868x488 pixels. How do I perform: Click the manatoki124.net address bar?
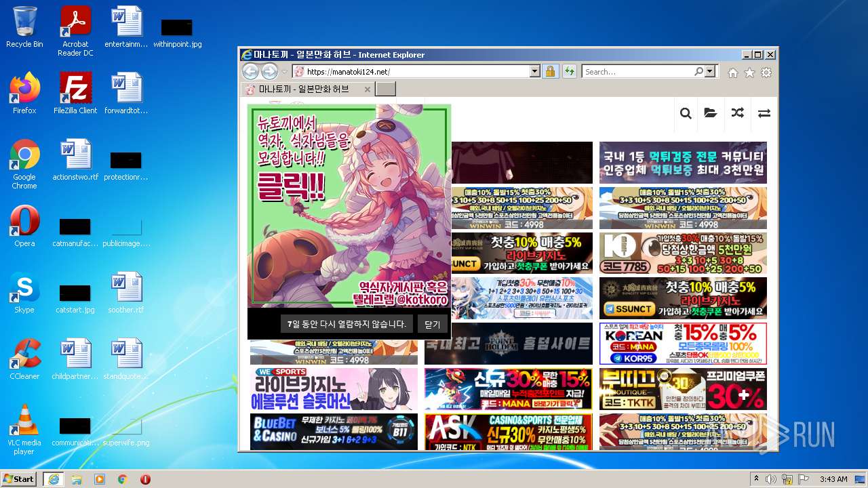[410, 71]
